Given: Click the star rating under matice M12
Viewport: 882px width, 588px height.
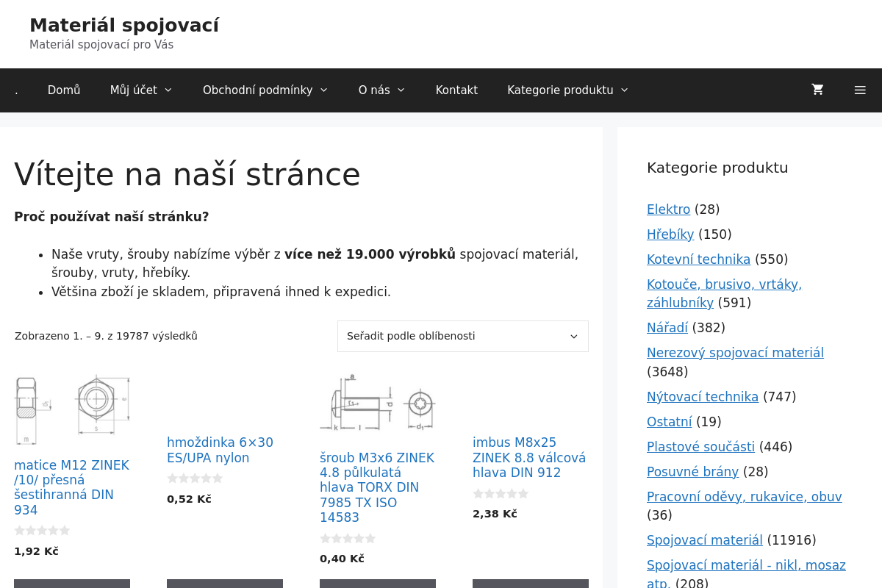Looking at the screenshot, I should pyautogui.click(x=42, y=530).
